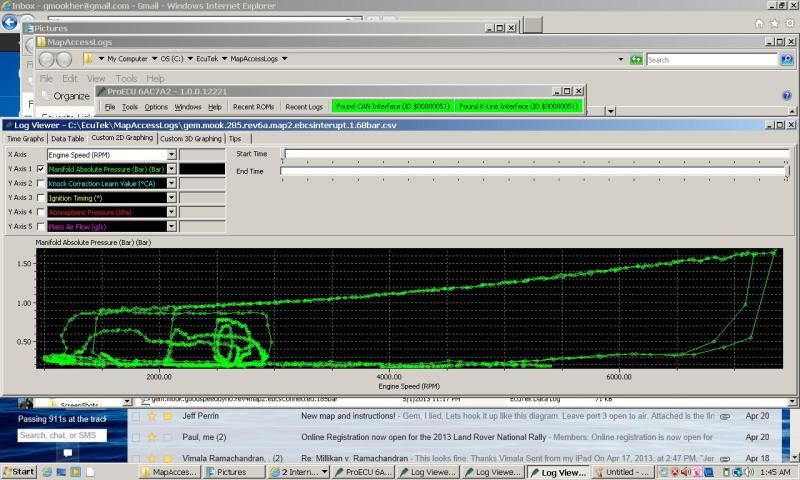Screen dimensions: 800x480
Task: Switch to the Data Table tab
Action: tap(68, 139)
